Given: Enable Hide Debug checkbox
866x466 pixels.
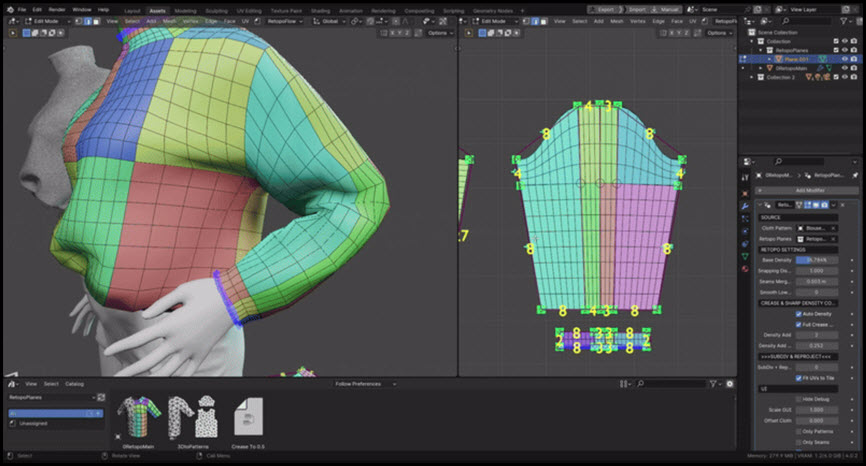Looking at the screenshot, I should pos(799,399).
